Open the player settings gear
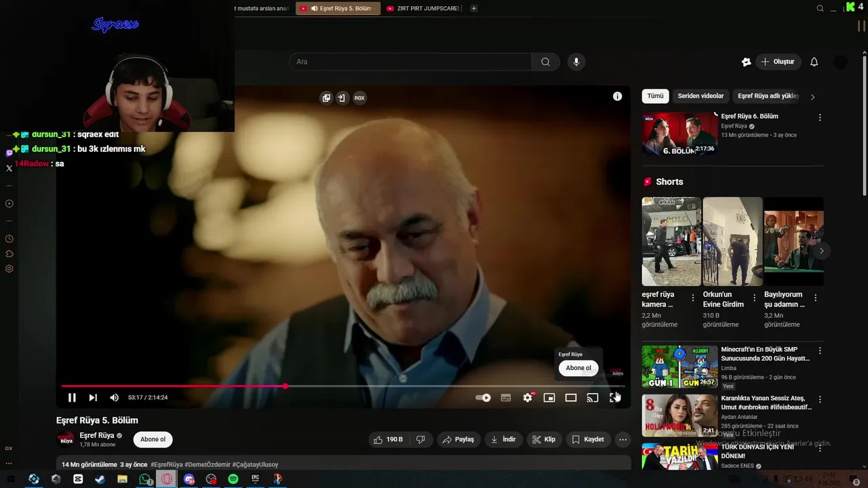 528,398
